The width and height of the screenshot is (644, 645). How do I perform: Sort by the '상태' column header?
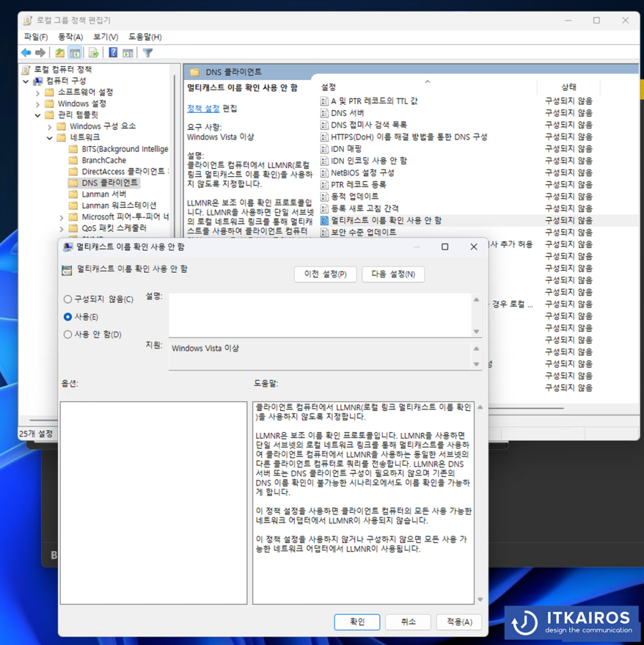569,87
